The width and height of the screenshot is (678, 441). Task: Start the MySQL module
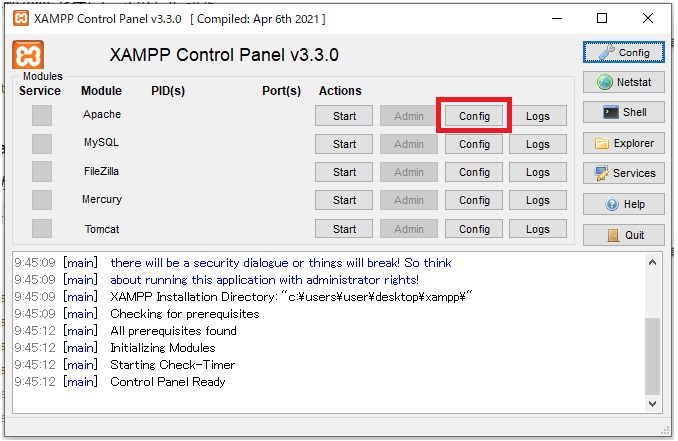[x=344, y=144]
